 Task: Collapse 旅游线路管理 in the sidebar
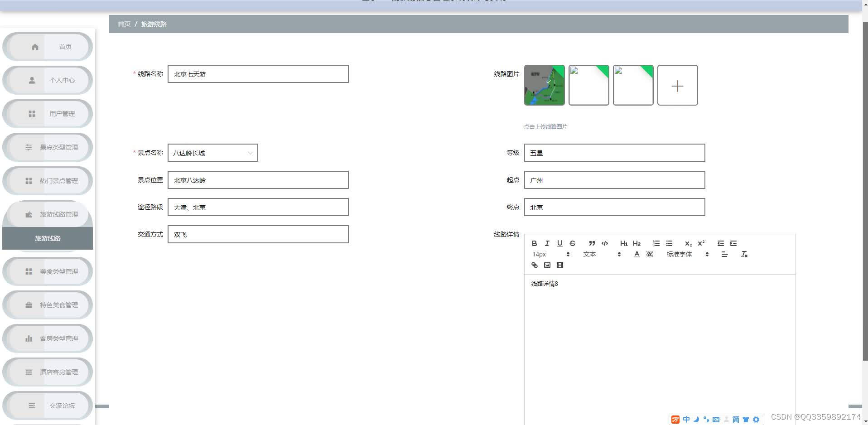(48, 214)
